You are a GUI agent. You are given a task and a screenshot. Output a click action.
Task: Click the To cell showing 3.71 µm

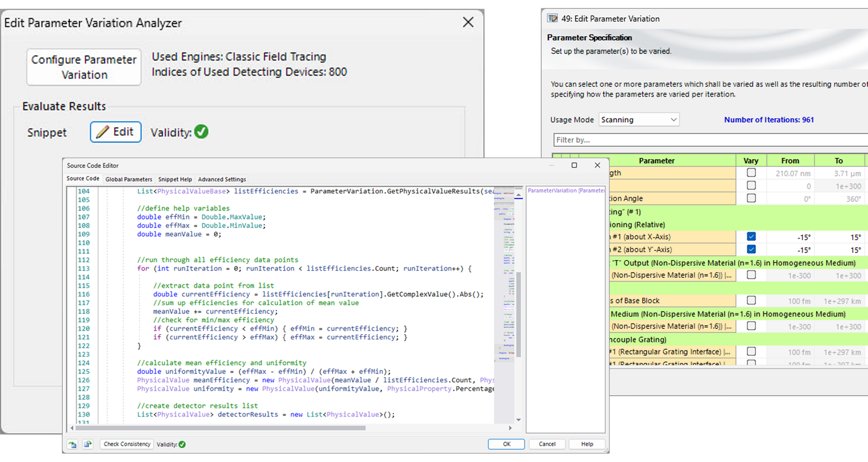(x=839, y=173)
